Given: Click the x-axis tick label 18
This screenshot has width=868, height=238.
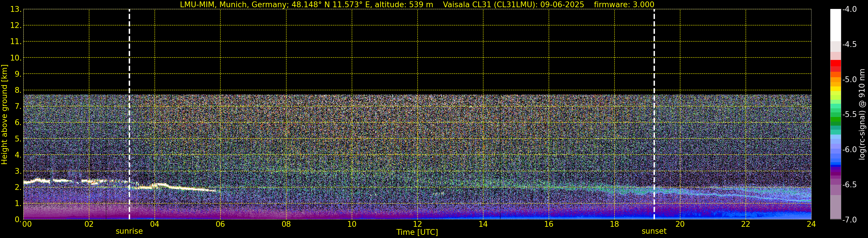Looking at the screenshot, I should [x=615, y=224].
